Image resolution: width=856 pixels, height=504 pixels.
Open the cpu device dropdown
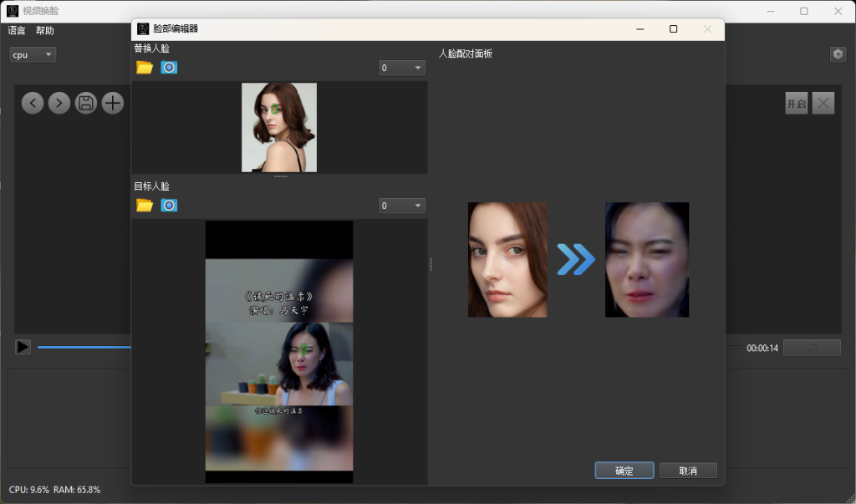point(33,55)
